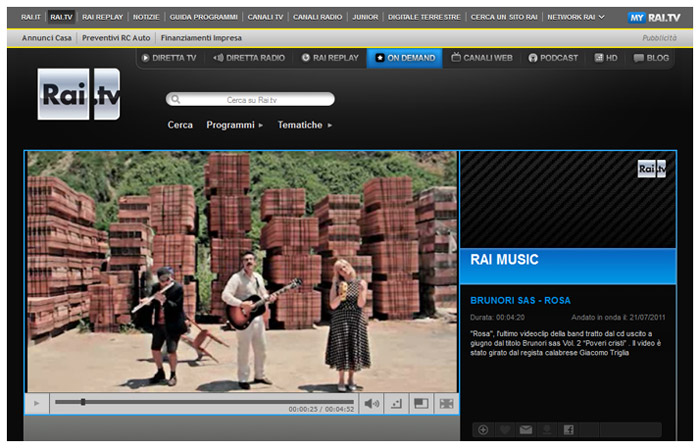Click the Cerca link
This screenshot has height=448, width=700.
tap(180, 125)
